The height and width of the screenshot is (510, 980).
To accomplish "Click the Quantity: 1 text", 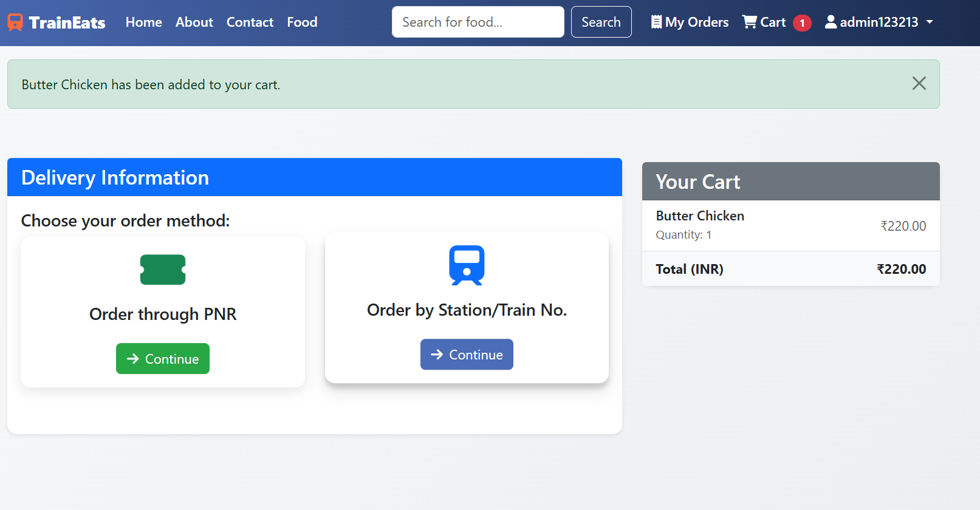I will pos(684,235).
